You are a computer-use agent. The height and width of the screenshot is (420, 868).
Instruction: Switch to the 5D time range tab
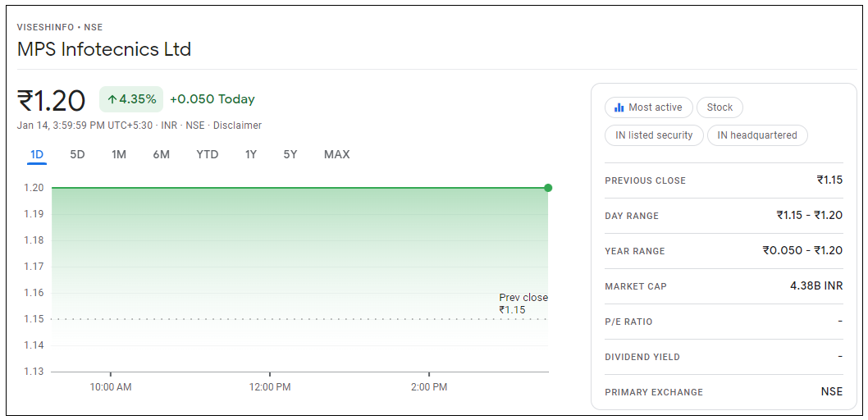pyautogui.click(x=77, y=154)
